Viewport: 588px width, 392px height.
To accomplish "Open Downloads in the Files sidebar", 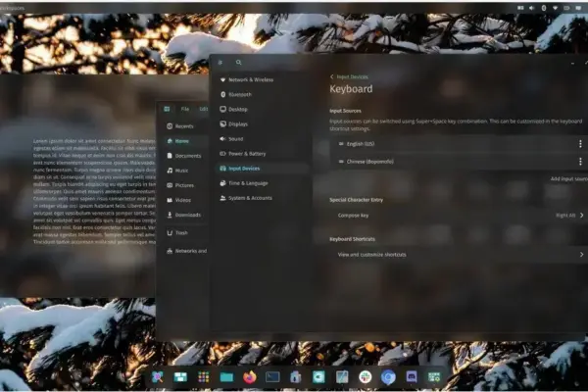I will click(185, 215).
